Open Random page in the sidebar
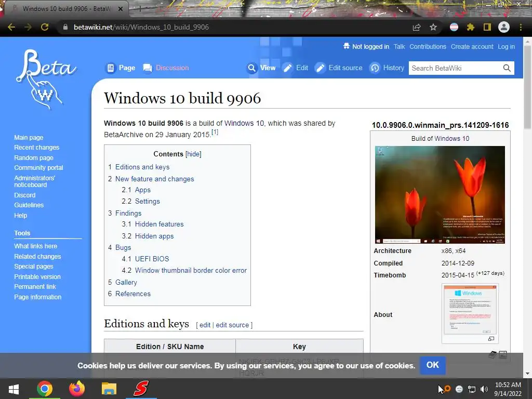 click(34, 158)
